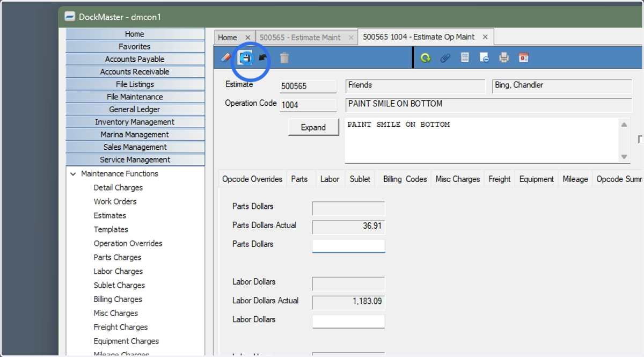644x357 pixels.
Task: Click the eraser clear icon in toolbar
Action: pyautogui.click(x=226, y=57)
